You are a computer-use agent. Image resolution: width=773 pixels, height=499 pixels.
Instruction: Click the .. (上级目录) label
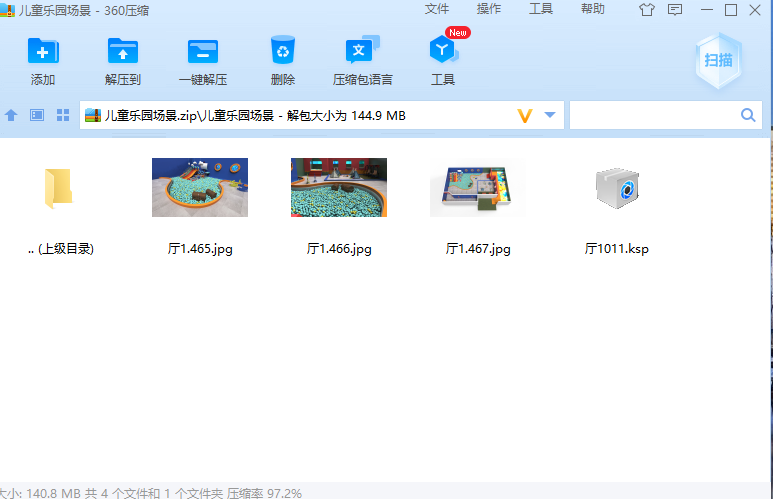pyautogui.click(x=61, y=249)
